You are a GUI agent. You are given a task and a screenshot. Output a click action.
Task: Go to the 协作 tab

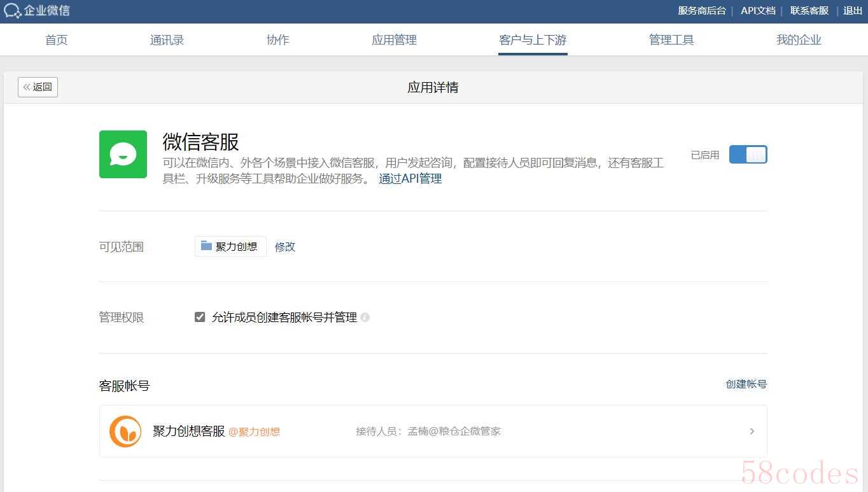coord(278,40)
